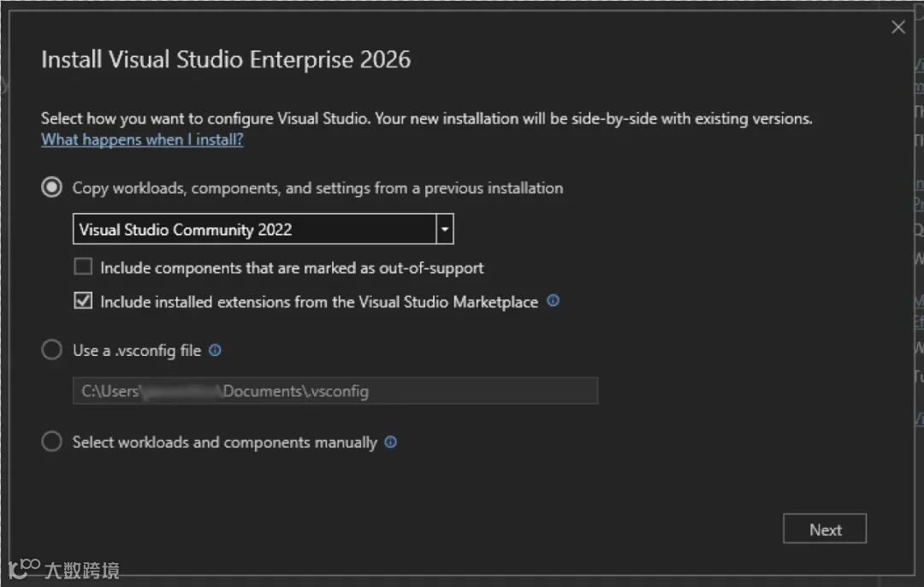Click the 'Include components that are marked as out-of-support' label
924x587 pixels.
pos(292,268)
